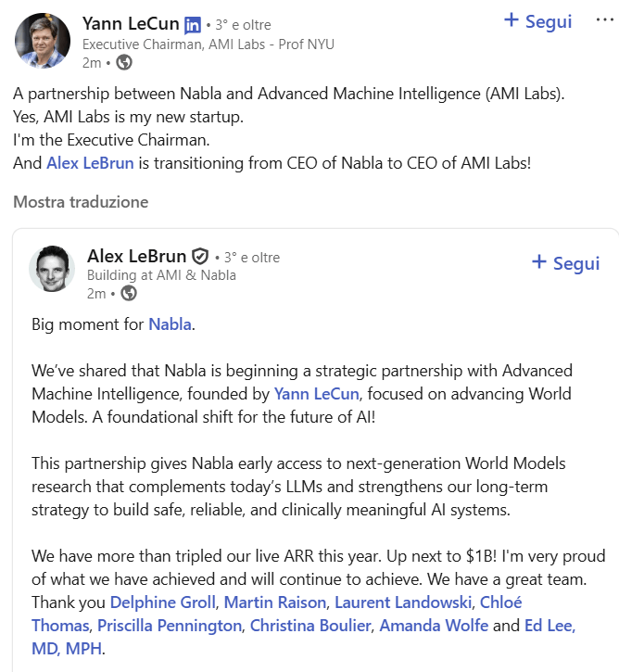This screenshot has width=619, height=672.
Task: Click Alex LeBrun's verified badge icon
Action: coord(200,257)
